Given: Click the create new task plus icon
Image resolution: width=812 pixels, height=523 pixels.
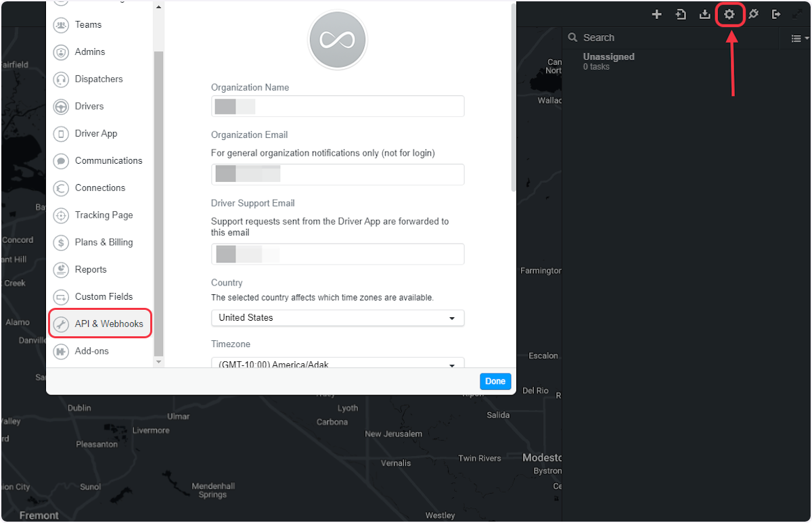Looking at the screenshot, I should pos(656,14).
